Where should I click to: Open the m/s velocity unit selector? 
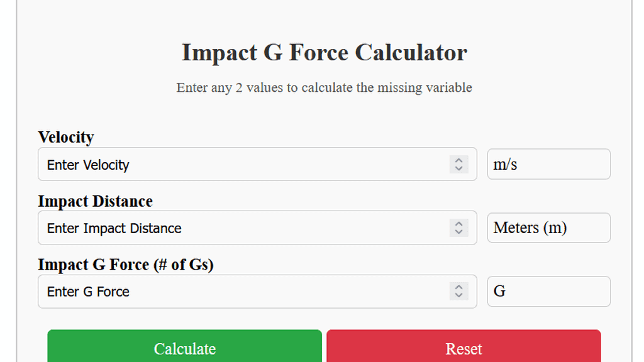548,164
